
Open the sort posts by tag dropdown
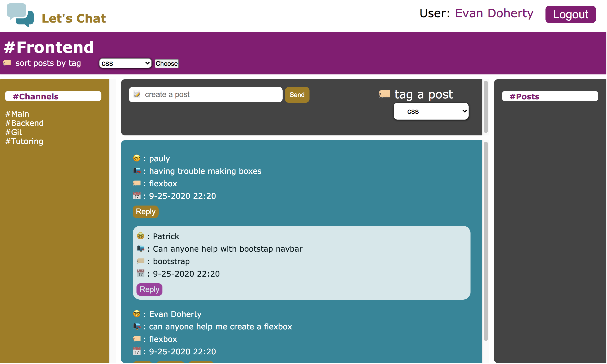point(125,63)
